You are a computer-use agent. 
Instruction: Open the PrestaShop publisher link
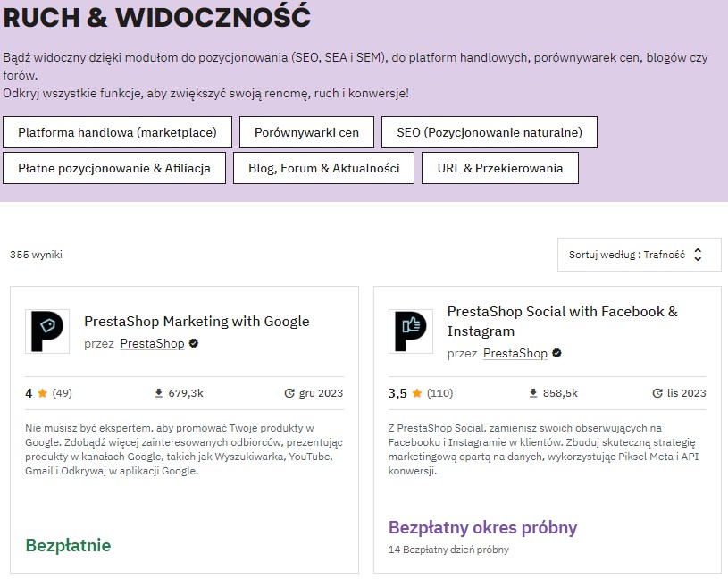click(x=152, y=343)
